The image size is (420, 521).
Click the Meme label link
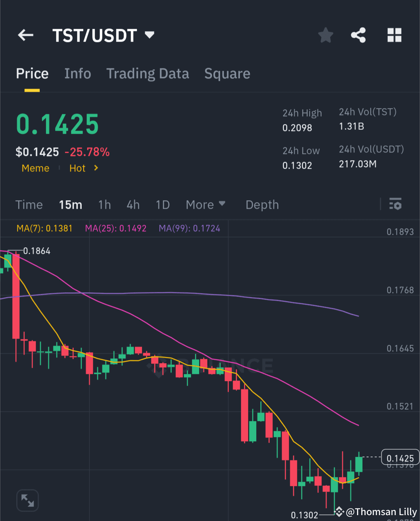(35, 168)
